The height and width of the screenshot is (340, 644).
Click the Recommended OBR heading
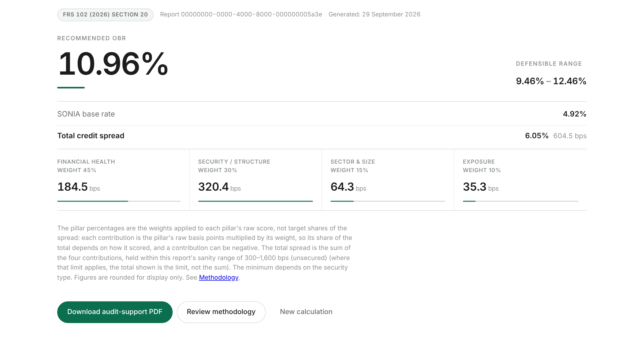click(92, 38)
